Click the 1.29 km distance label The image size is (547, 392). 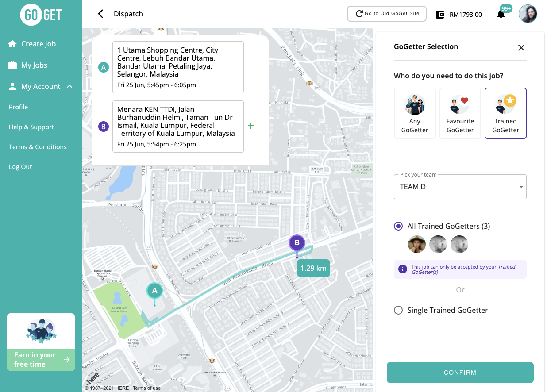(313, 268)
